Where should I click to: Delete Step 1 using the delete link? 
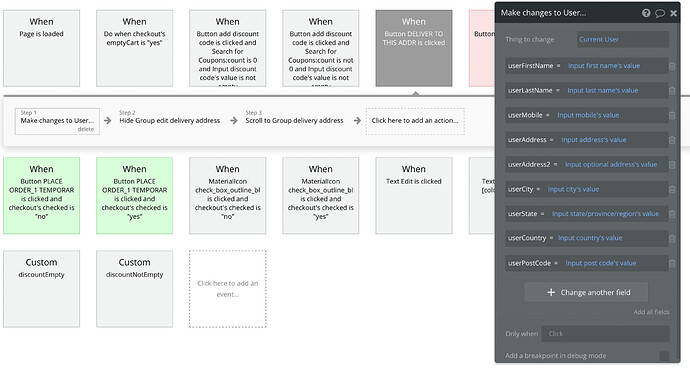click(85, 129)
